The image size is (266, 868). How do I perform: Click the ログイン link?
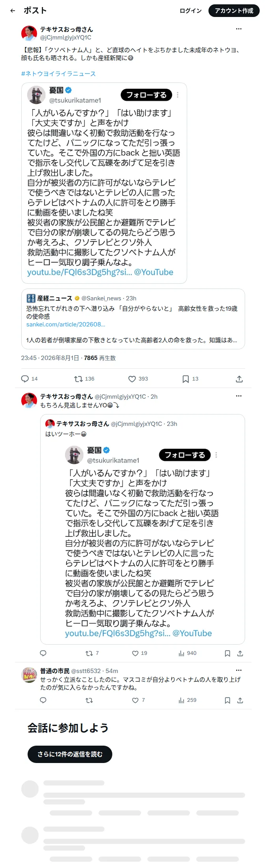click(x=191, y=11)
